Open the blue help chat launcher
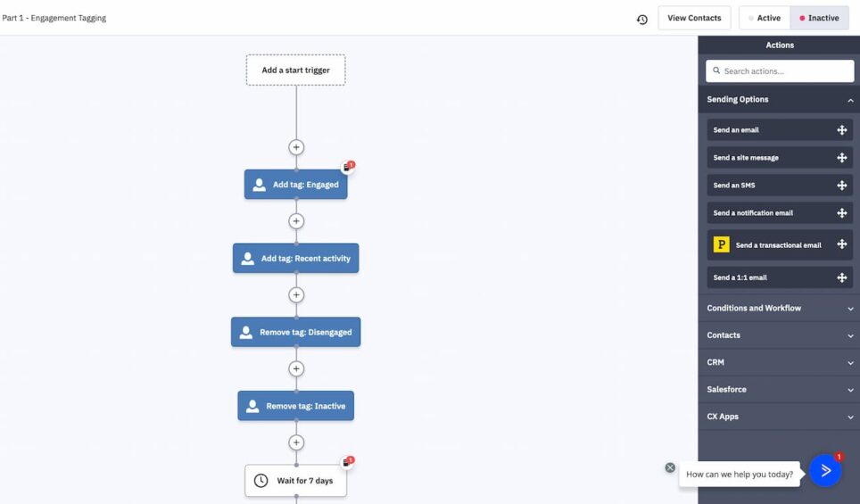 pyautogui.click(x=825, y=470)
